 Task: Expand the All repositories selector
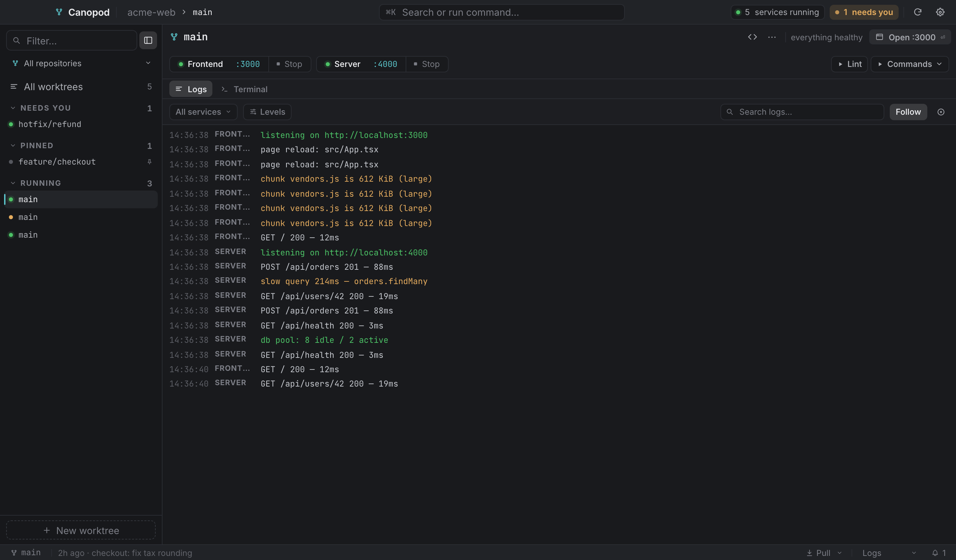[x=81, y=64]
